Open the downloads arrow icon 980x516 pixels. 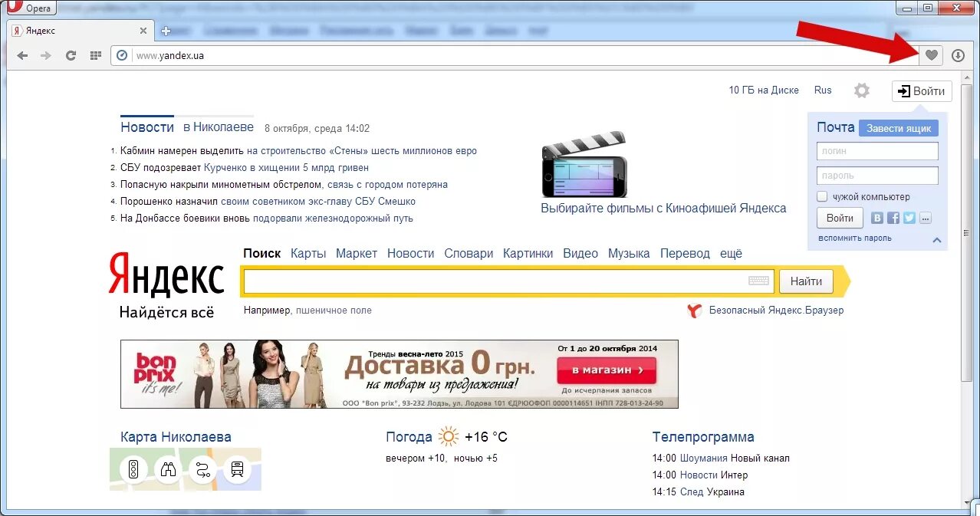tap(958, 55)
